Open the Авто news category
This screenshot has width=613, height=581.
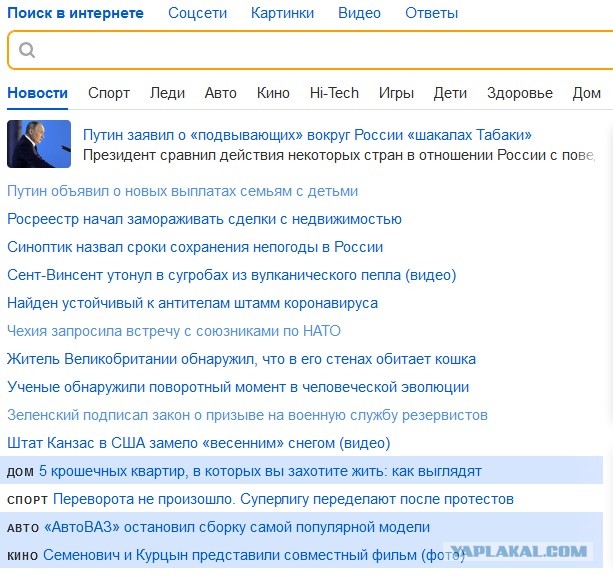click(220, 93)
